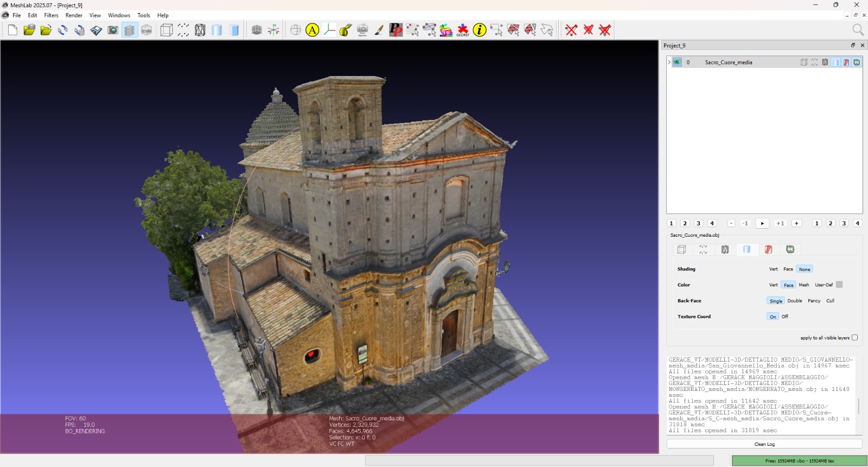Screen dimensions: 868x467
Task: Click the Delete selected vertices icon
Action: click(x=571, y=30)
